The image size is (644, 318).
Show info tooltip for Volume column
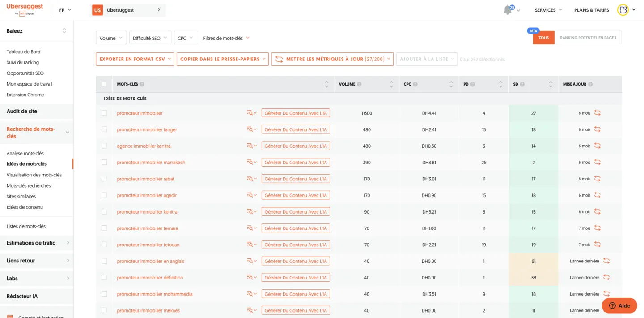click(359, 84)
